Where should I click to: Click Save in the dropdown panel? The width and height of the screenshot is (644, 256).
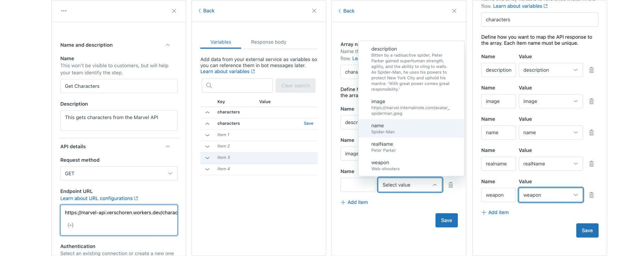[446, 220]
